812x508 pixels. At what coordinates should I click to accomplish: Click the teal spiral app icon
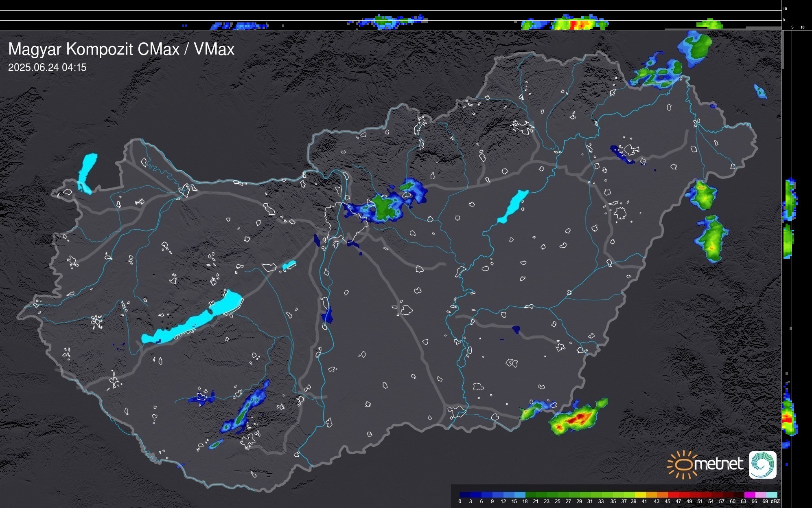[762, 464]
